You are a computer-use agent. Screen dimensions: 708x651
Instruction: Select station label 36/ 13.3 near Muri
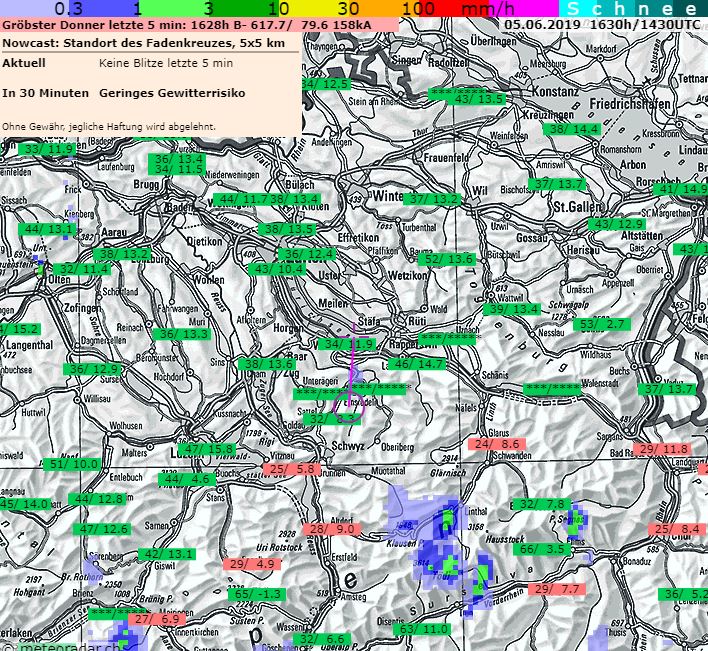click(x=182, y=334)
